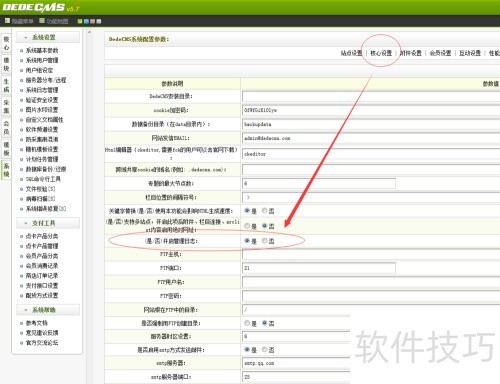The image size is (500, 384).
Task: Switch to the 核心设置 tab
Action: 381,53
